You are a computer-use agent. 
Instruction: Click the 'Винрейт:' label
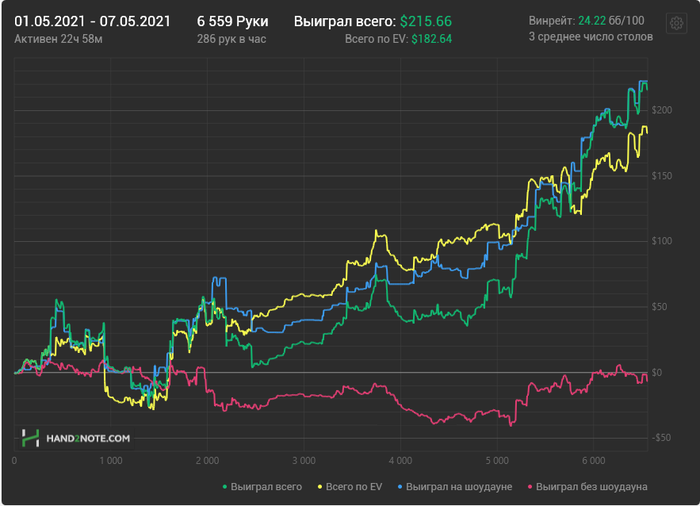coord(552,21)
